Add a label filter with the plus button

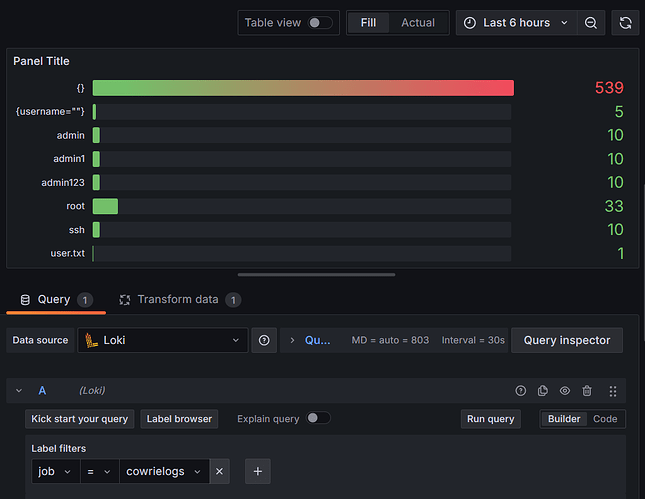point(258,471)
